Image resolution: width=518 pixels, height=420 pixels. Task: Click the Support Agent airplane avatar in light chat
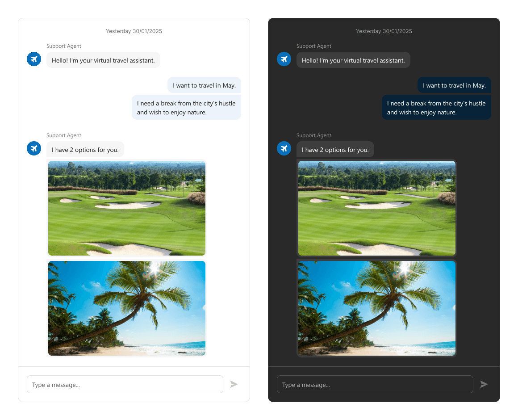pyautogui.click(x=34, y=59)
